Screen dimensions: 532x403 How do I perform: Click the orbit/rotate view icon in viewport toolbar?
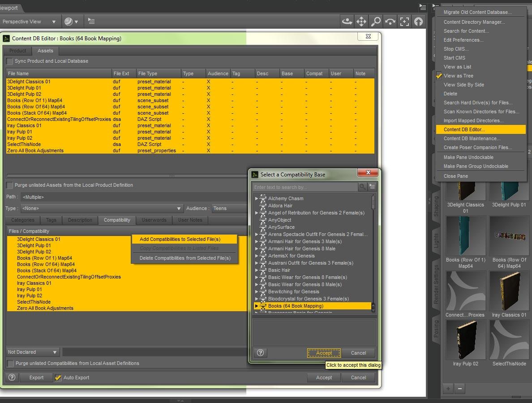coord(347,21)
